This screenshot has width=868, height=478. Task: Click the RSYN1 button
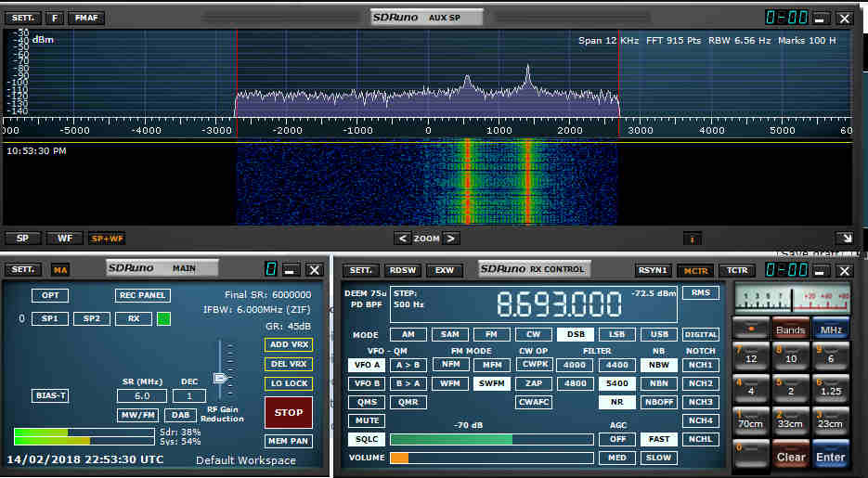click(x=654, y=270)
